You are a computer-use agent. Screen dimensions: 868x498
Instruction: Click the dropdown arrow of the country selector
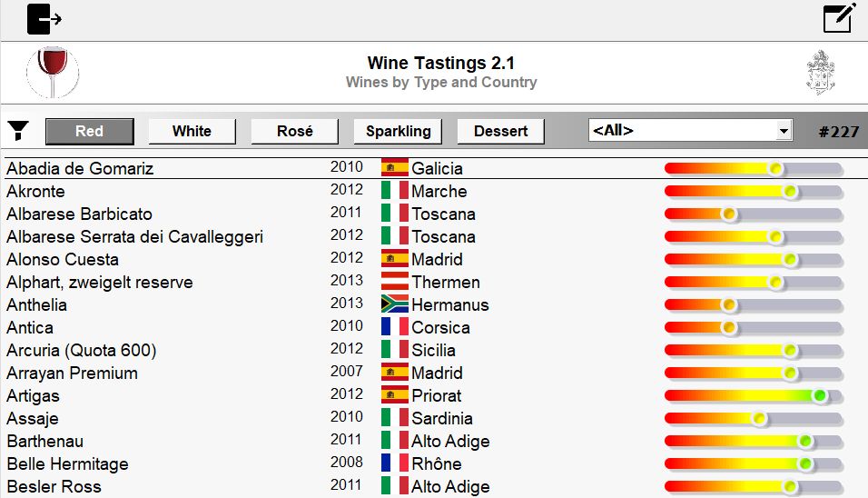coord(784,131)
